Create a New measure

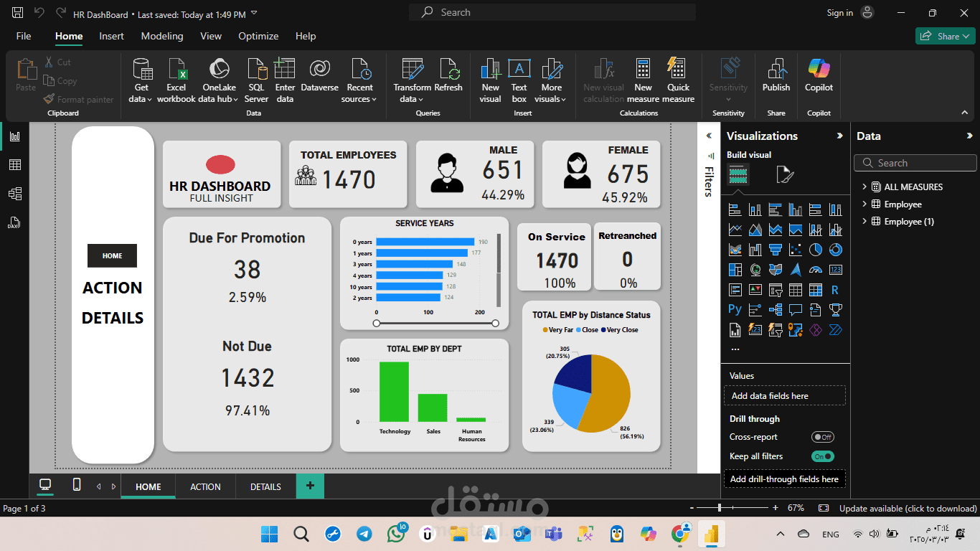(x=643, y=80)
